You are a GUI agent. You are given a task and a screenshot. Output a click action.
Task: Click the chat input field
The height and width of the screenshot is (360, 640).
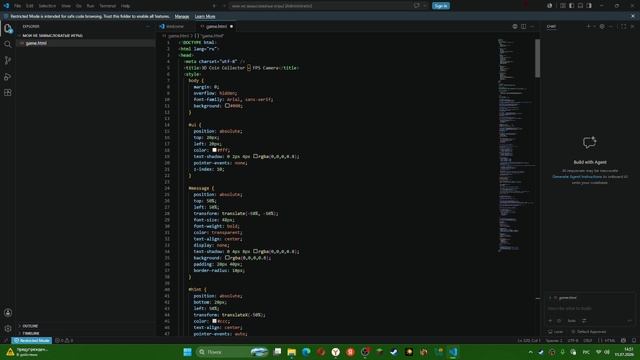589,309
